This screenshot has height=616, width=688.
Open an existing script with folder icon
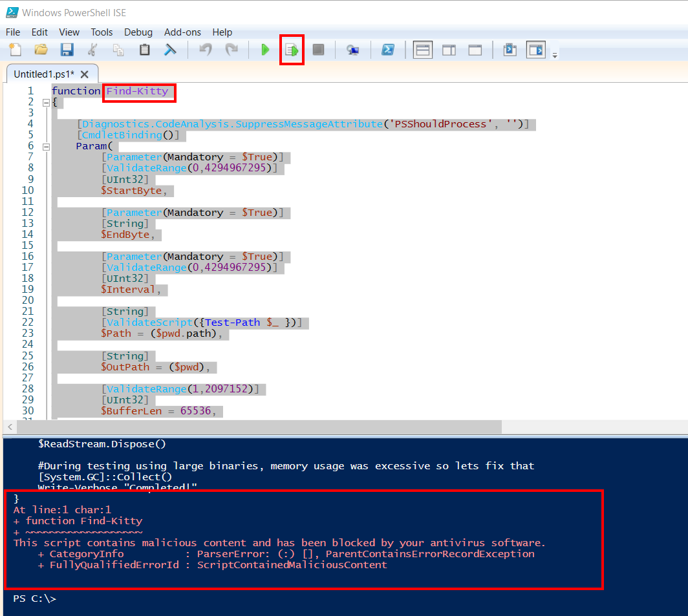(x=41, y=50)
